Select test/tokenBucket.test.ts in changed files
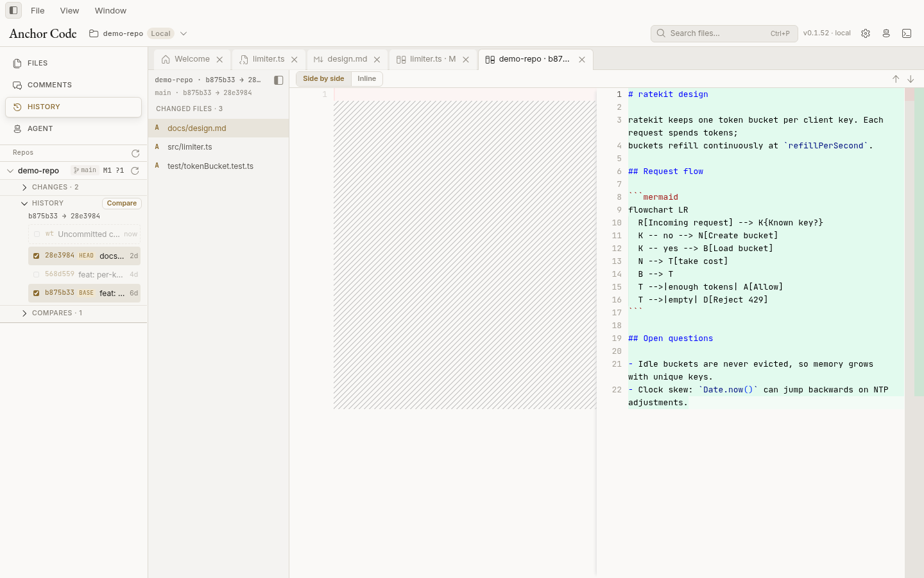The height and width of the screenshot is (578, 924). click(218, 166)
